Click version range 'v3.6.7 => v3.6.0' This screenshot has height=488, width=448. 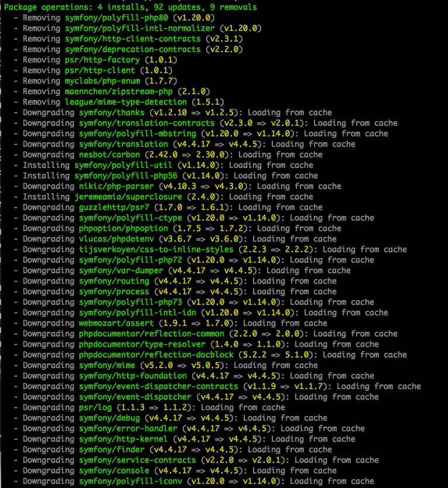(x=201, y=239)
